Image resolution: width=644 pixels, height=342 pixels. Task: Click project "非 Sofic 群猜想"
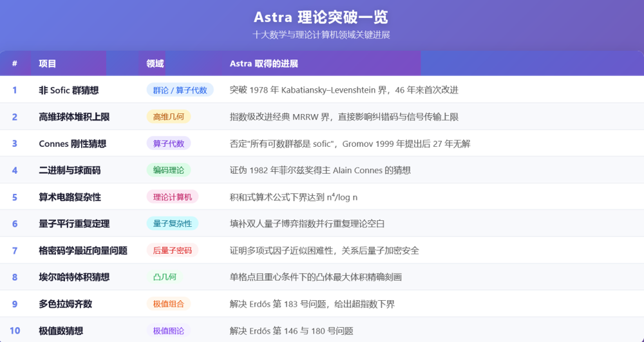69,90
